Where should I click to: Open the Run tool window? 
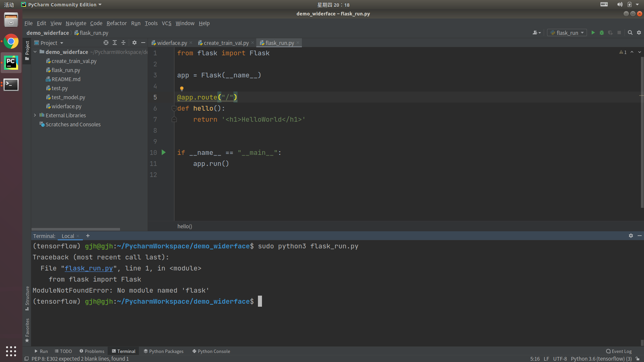(41, 351)
